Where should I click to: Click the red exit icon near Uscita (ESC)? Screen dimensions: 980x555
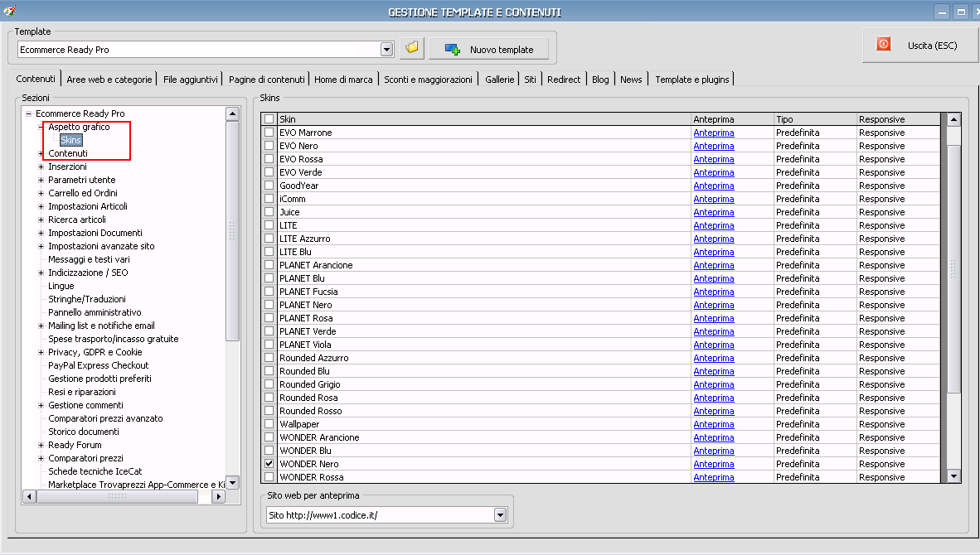pos(883,45)
